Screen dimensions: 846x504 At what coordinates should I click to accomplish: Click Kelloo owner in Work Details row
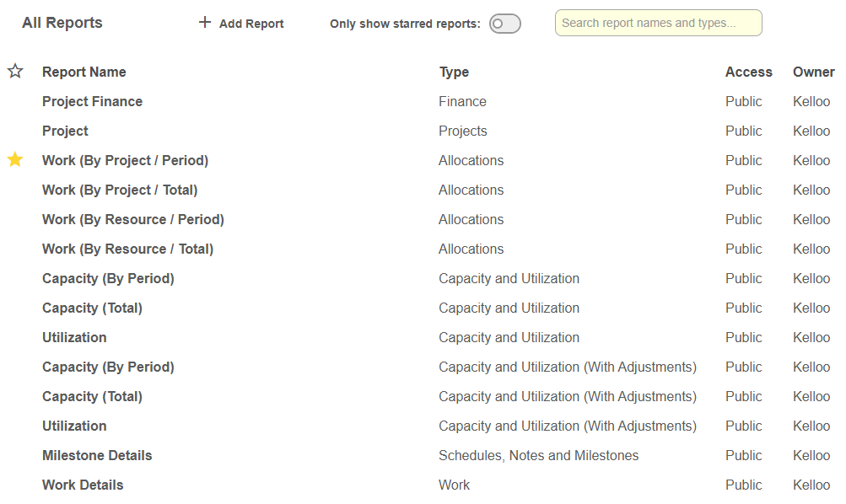(x=811, y=485)
